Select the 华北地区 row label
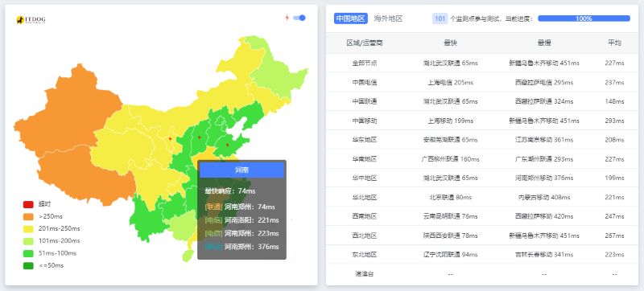Image resolution: width=644 pixels, height=291 pixels. tap(365, 198)
